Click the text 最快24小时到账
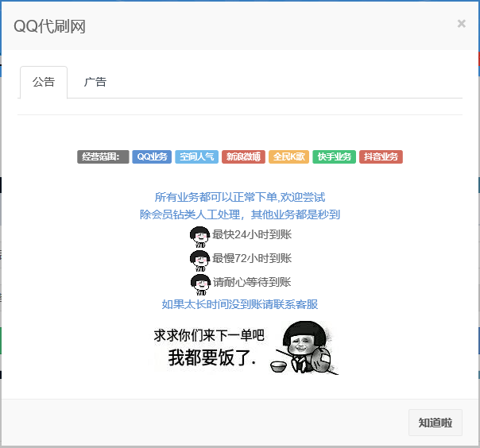Image resolution: width=480 pixels, height=448 pixels. [252, 234]
